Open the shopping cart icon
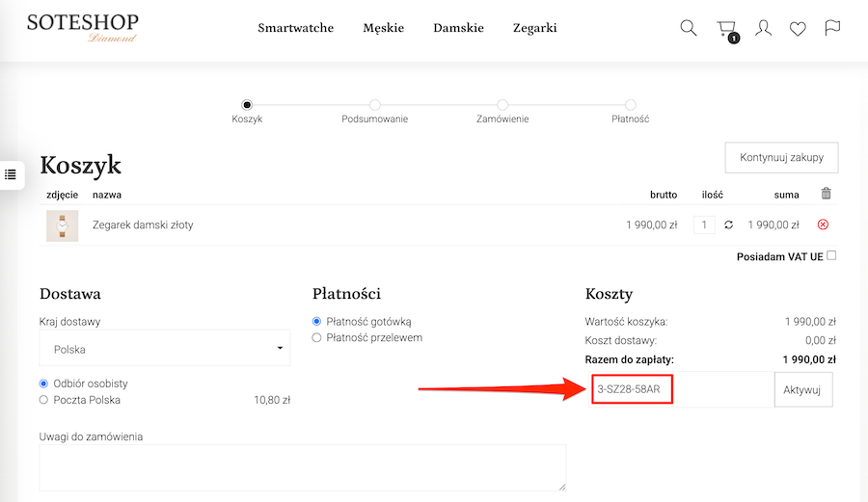The image size is (868, 502). (x=727, y=29)
